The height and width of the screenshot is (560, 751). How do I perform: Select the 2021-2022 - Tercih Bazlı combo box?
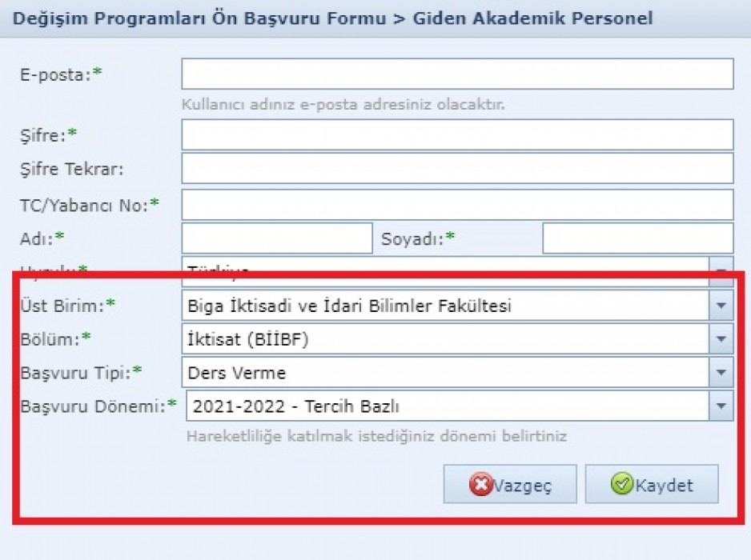pyautogui.click(x=448, y=406)
